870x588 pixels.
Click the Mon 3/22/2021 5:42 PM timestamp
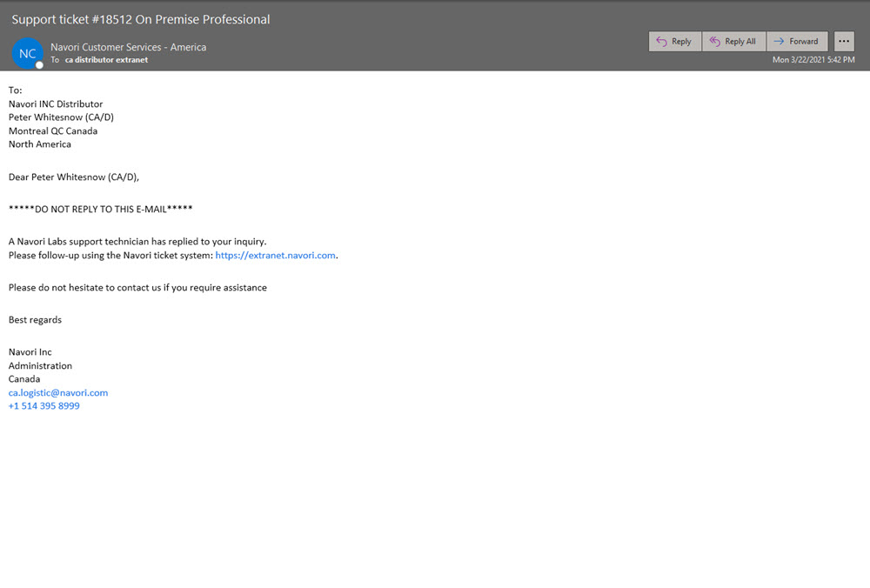pyautogui.click(x=813, y=60)
